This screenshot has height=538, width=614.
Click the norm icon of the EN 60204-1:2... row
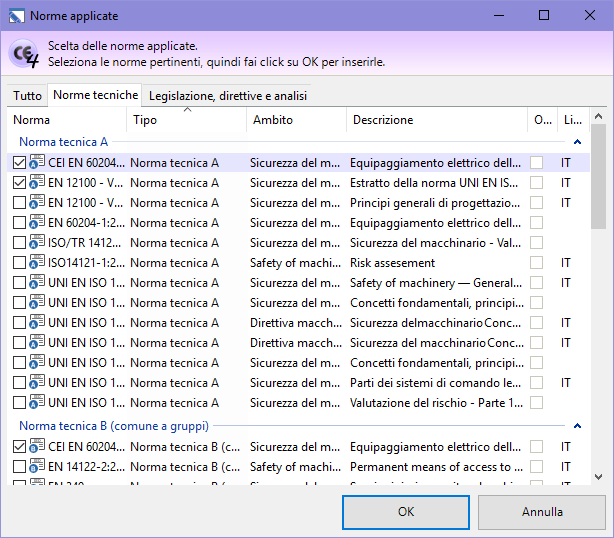[37, 222]
